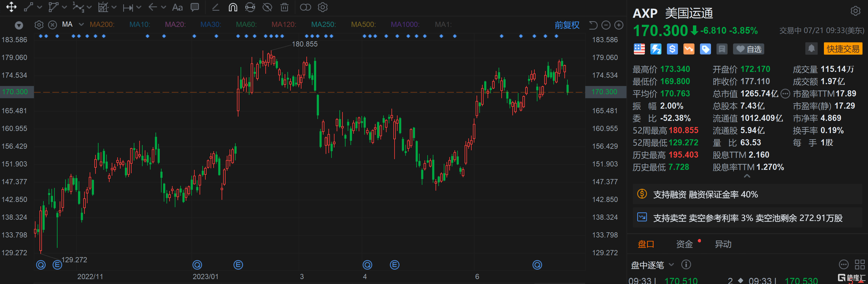Screen dimensions: 868x284
Task: Select the wave pattern numbering tool
Action: 78,7
